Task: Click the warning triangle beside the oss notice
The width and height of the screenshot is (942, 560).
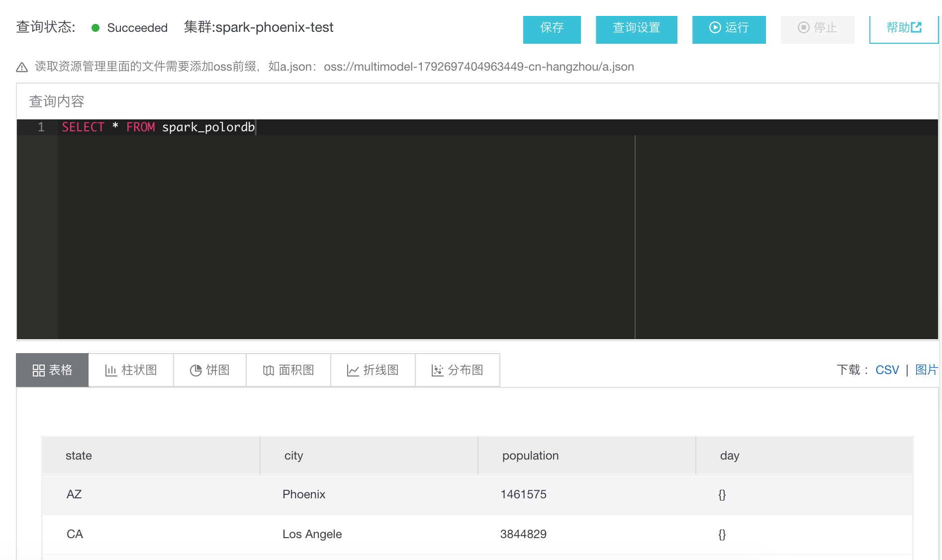Action: pos(22,67)
